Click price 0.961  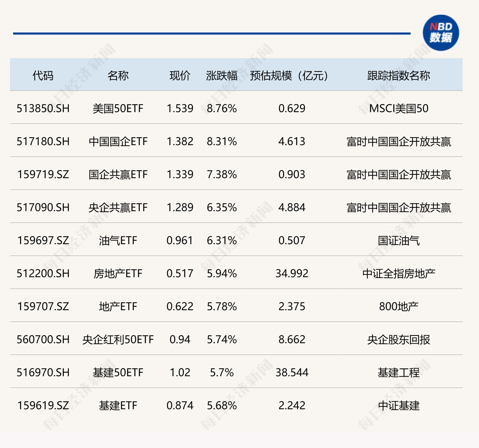tap(180, 241)
